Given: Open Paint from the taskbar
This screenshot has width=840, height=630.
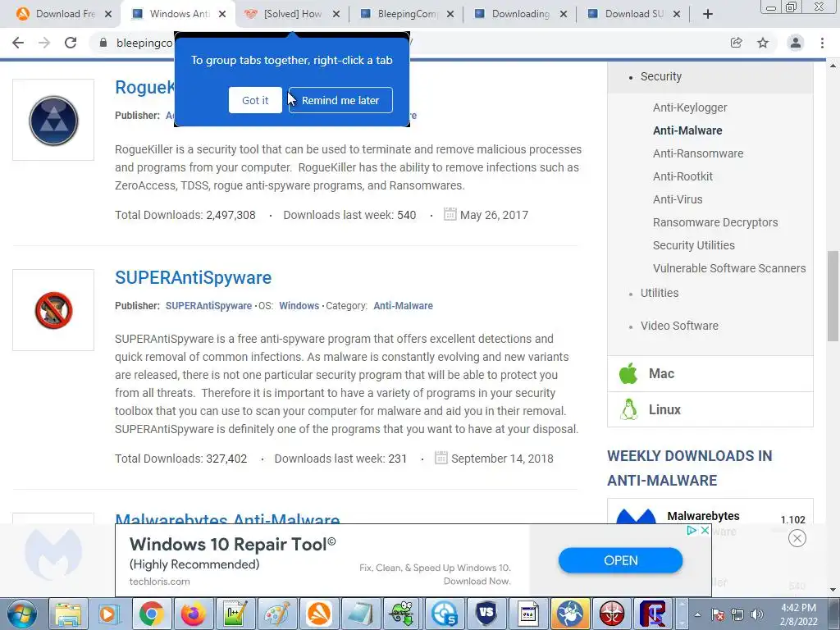Looking at the screenshot, I should [x=277, y=614].
